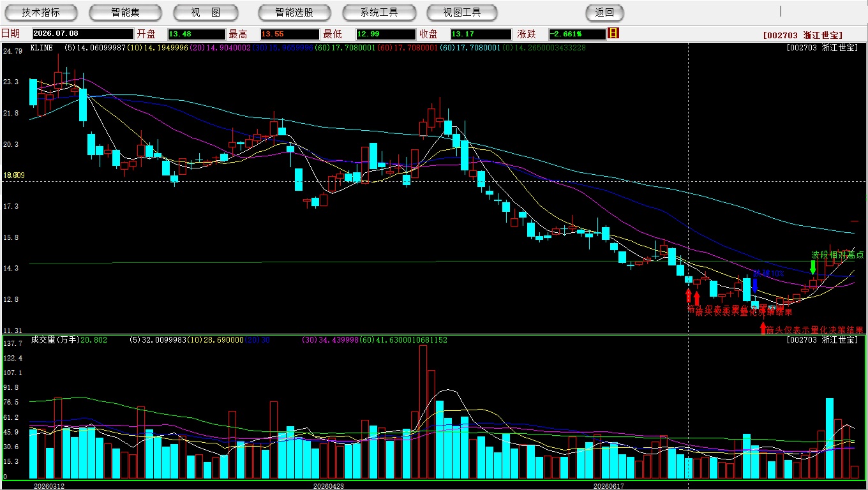Viewport: 868px width, 490px height.
Task: Click the (5)32.0099983 volume MA value
Action: point(158,340)
